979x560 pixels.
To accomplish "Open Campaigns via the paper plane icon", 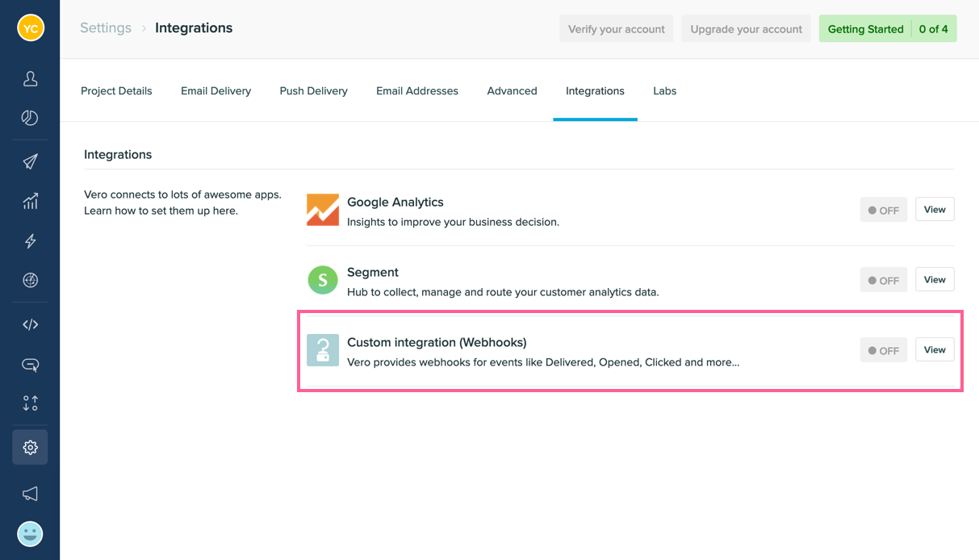I will 30,161.
